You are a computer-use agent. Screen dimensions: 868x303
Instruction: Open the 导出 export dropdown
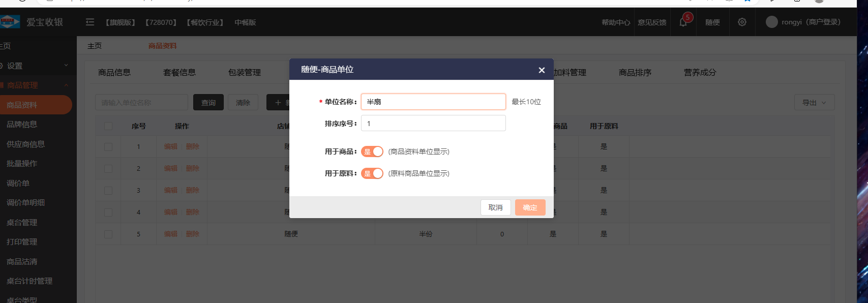814,103
